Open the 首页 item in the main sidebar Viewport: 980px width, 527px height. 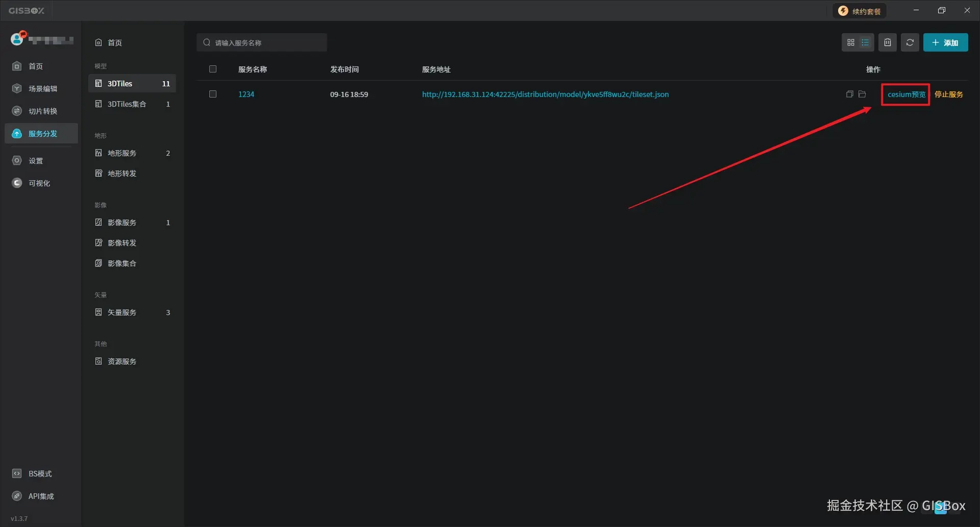41,66
